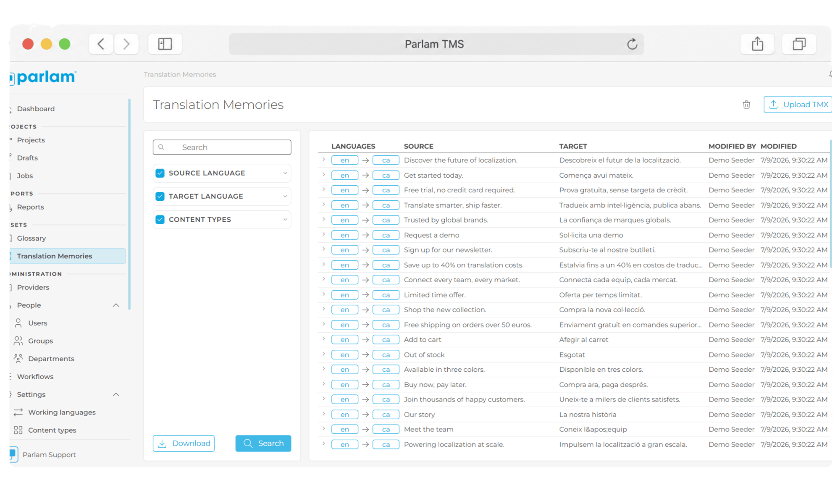Collapse the Settings section chevron
Viewport: 840px width, 504px height.
pyautogui.click(x=116, y=394)
